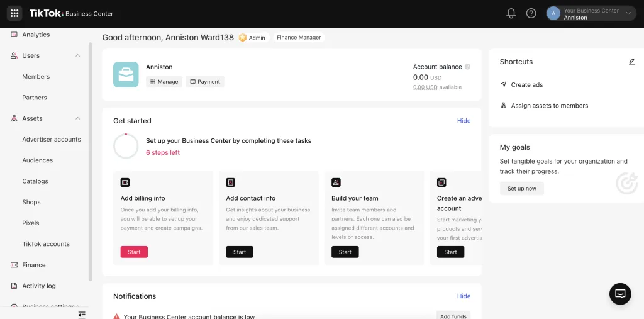
Task: Open Pixels in the sidebar
Action: [31, 223]
